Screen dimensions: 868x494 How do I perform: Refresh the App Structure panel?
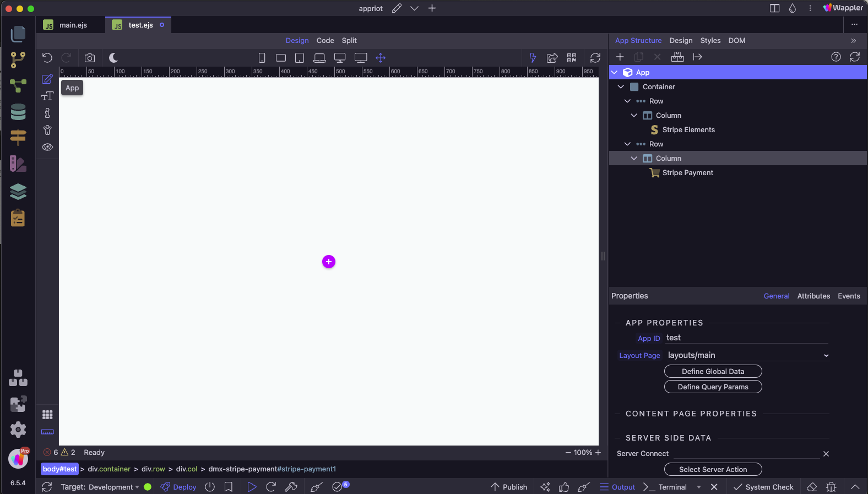click(855, 57)
